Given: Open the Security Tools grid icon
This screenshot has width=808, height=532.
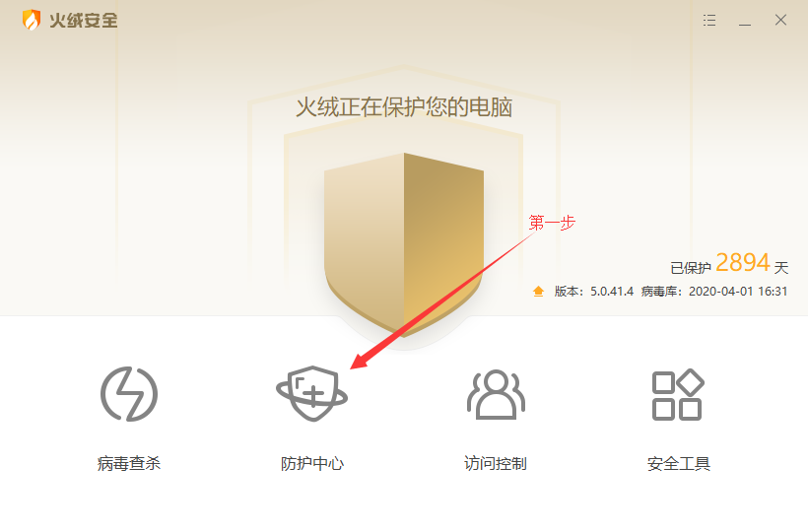Looking at the screenshot, I should [678, 394].
